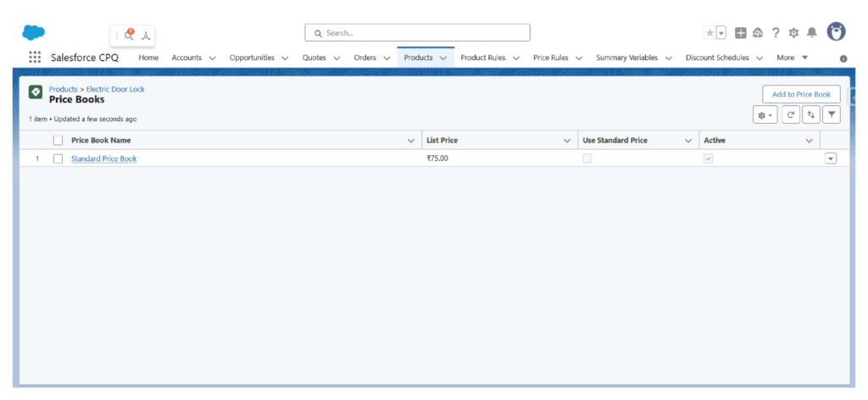Screen dimensions: 868x400
Task: Open the Help question mark icon
Action: 776,33
